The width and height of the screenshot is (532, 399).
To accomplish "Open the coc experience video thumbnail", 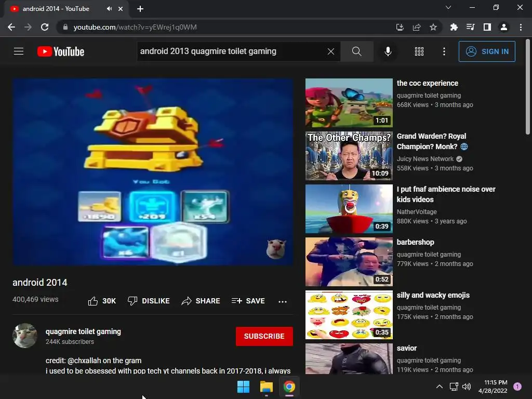I will tap(349, 103).
